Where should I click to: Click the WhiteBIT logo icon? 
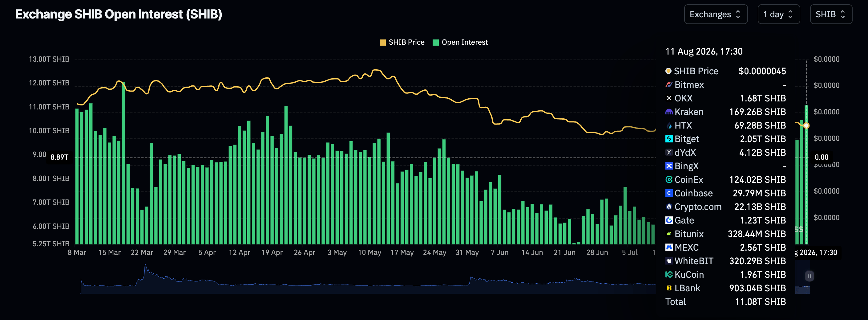[669, 261]
